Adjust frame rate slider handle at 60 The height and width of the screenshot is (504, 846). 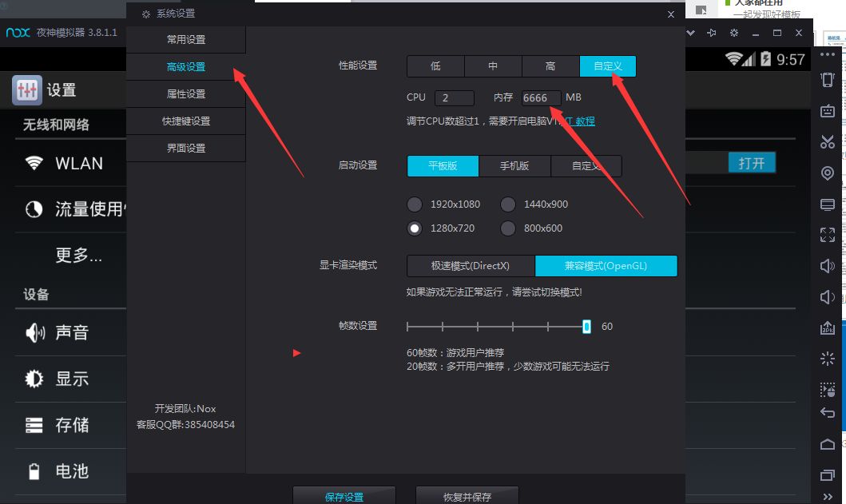coord(586,327)
